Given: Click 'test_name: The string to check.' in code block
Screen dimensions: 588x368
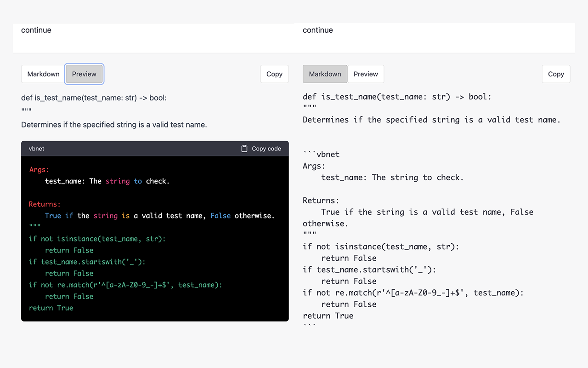Looking at the screenshot, I should pos(107,181).
